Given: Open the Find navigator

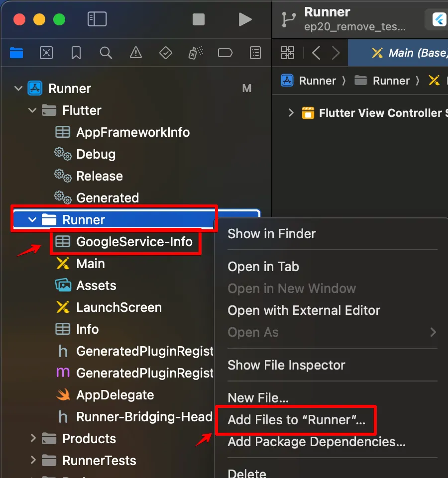Looking at the screenshot, I should point(106,53).
